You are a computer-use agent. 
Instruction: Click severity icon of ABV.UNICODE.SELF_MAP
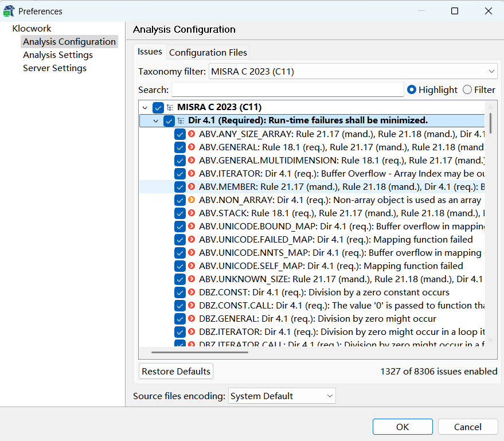click(x=192, y=266)
